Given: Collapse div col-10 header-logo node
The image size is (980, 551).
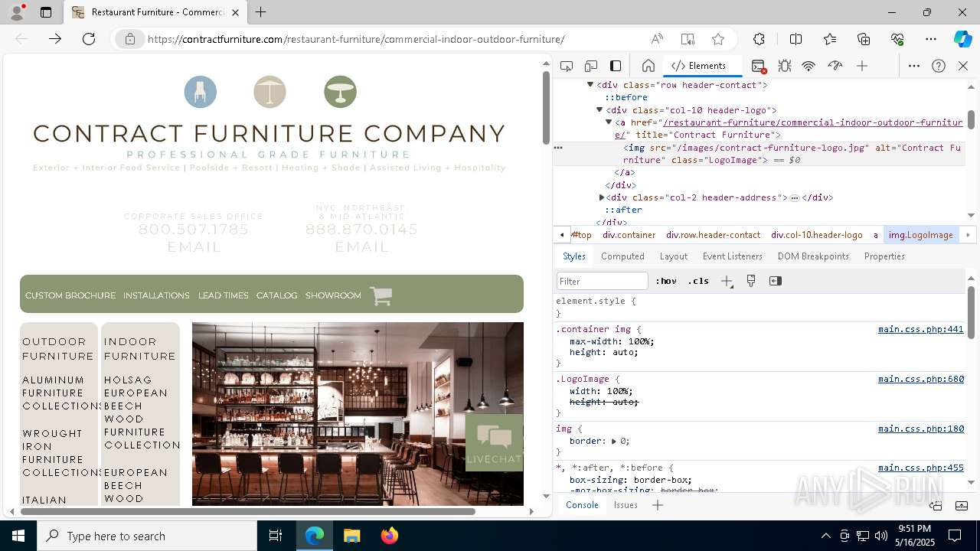Looking at the screenshot, I should click(599, 110).
